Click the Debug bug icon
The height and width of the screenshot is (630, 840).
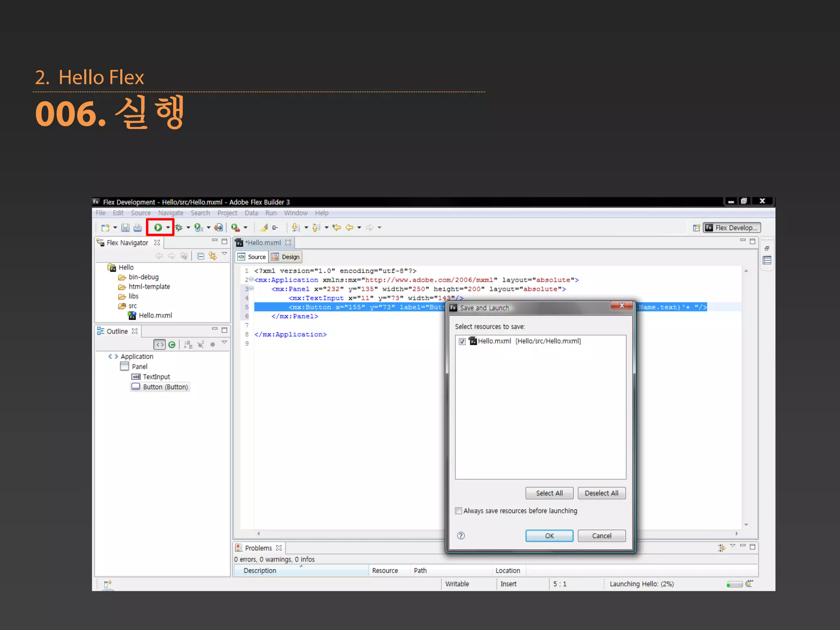tap(179, 228)
